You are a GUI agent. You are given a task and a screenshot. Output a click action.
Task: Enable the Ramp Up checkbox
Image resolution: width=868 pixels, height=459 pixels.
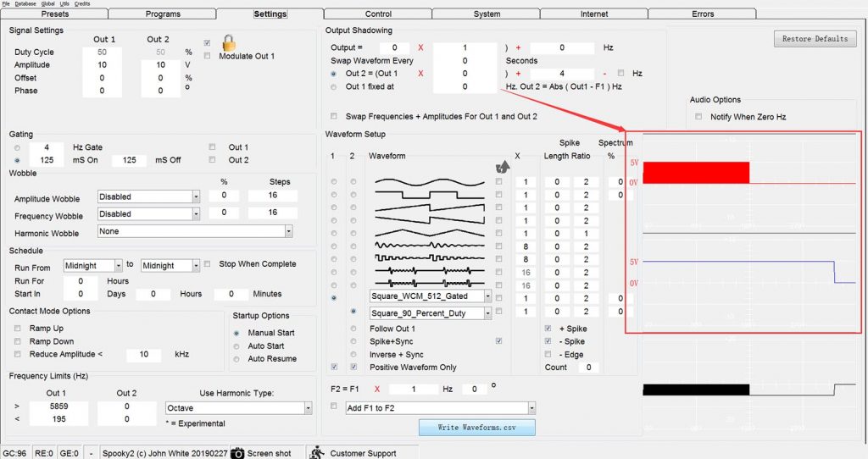click(x=19, y=329)
